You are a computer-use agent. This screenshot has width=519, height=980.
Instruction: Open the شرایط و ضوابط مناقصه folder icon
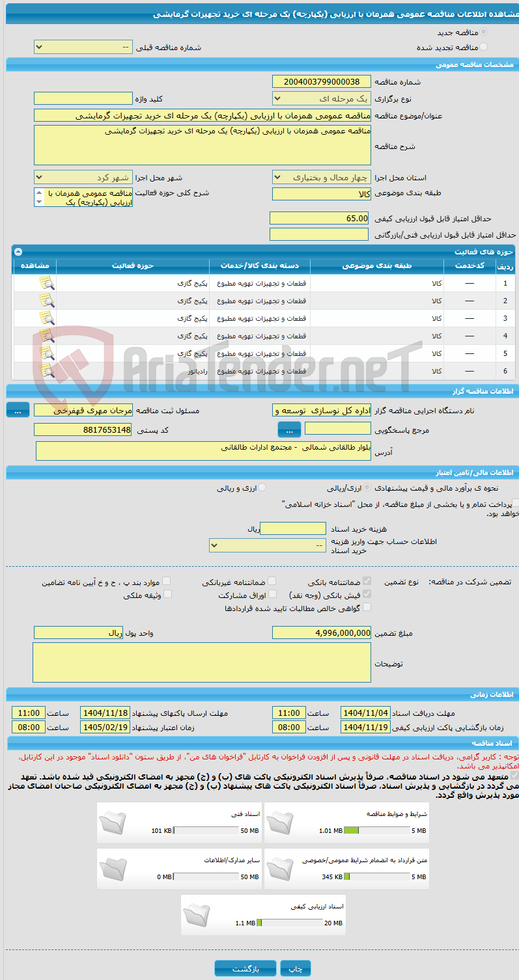pos(279,823)
